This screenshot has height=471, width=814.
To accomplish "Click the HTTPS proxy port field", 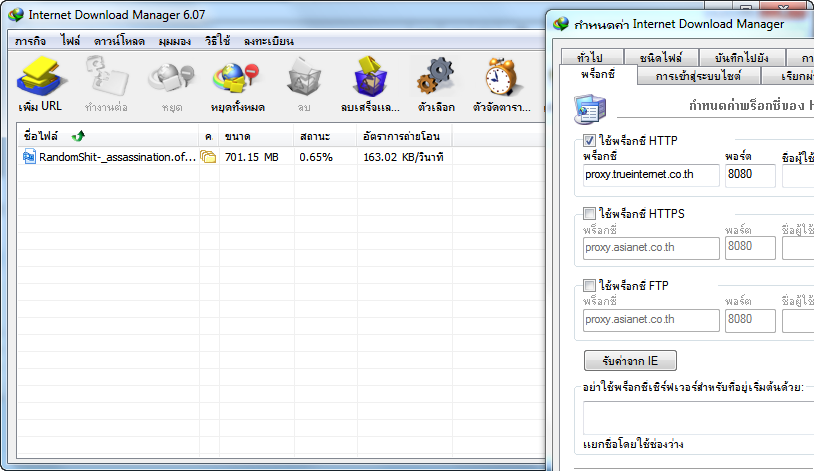I will (750, 248).
